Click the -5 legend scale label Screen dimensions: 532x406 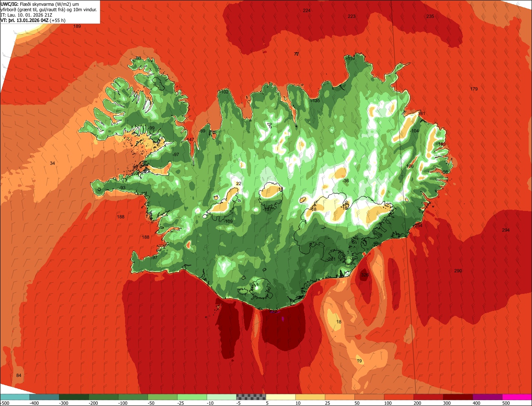click(239, 403)
